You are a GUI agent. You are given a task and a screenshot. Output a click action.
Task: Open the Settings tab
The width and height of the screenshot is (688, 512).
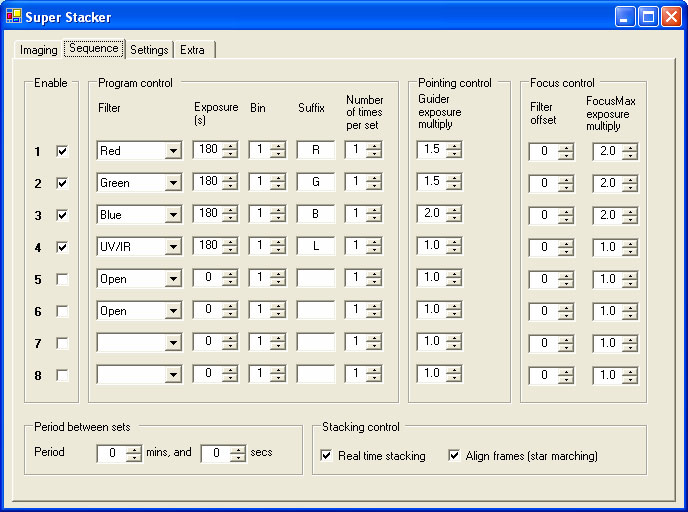[149, 50]
